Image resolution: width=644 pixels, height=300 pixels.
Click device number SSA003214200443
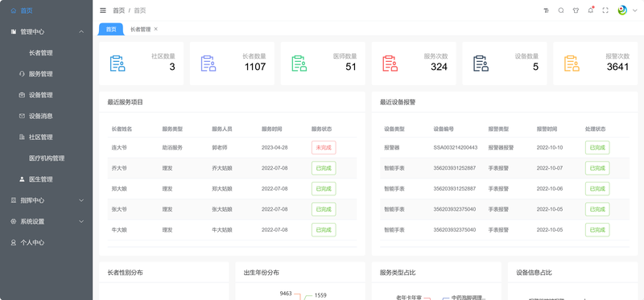coord(455,147)
